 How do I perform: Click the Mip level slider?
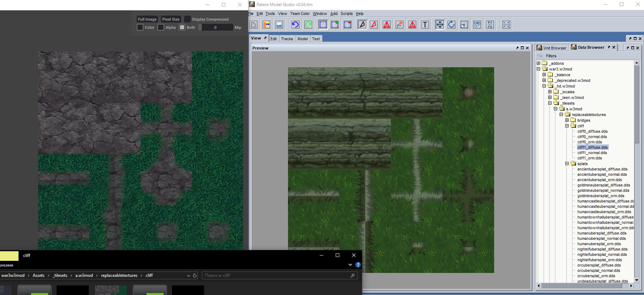[215, 27]
